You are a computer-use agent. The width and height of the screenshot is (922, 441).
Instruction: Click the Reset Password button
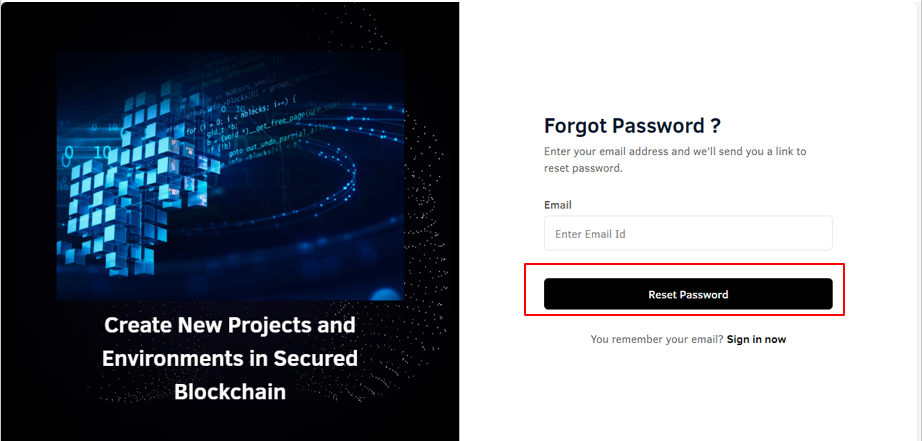pyautogui.click(x=688, y=294)
